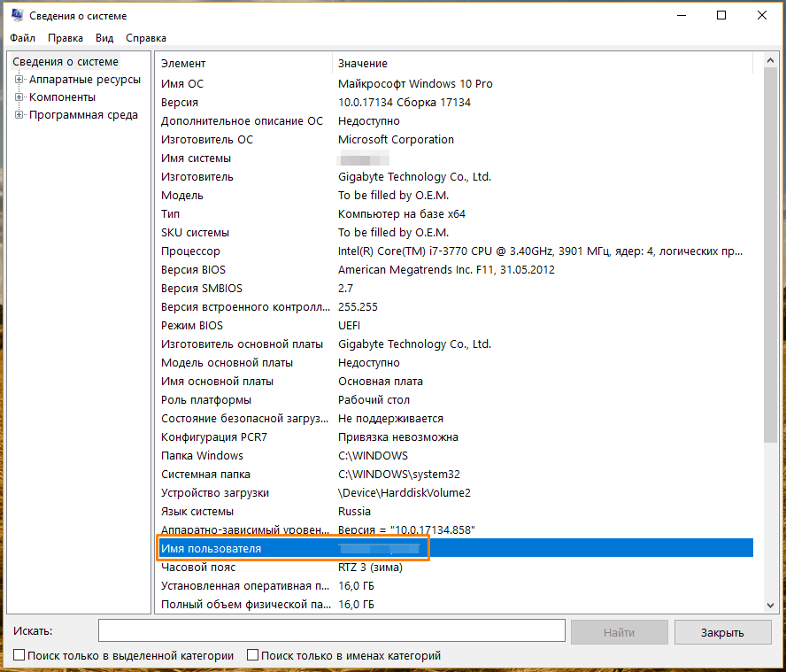786x672 pixels.
Task: Maximize the Сведения о системе window
Action: tap(721, 16)
